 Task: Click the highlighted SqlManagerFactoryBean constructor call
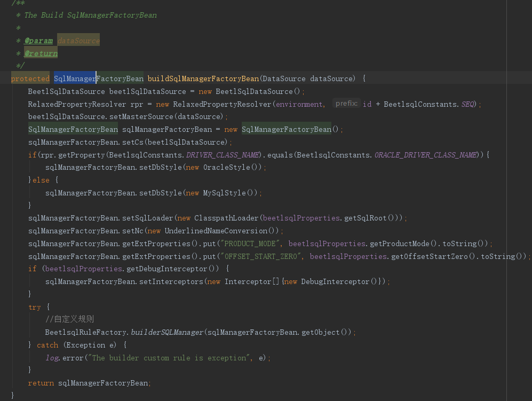click(287, 129)
